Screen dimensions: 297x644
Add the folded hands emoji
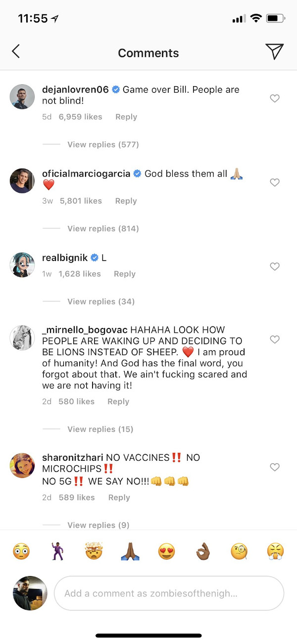130,551
